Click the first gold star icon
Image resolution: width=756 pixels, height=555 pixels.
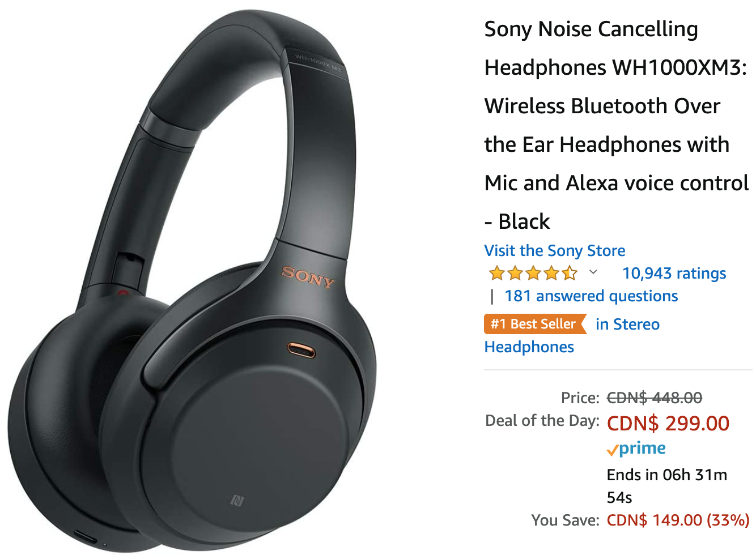point(497,274)
